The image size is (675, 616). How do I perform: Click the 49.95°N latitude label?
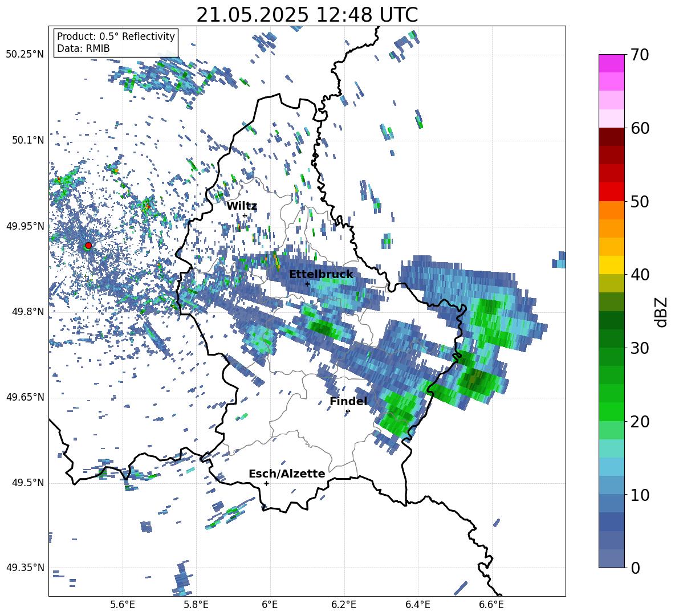click(x=25, y=226)
